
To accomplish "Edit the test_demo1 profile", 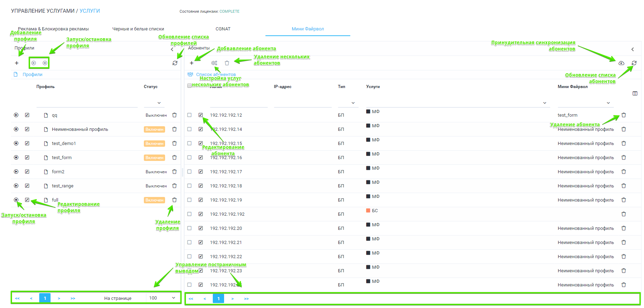I will pyautogui.click(x=27, y=143).
